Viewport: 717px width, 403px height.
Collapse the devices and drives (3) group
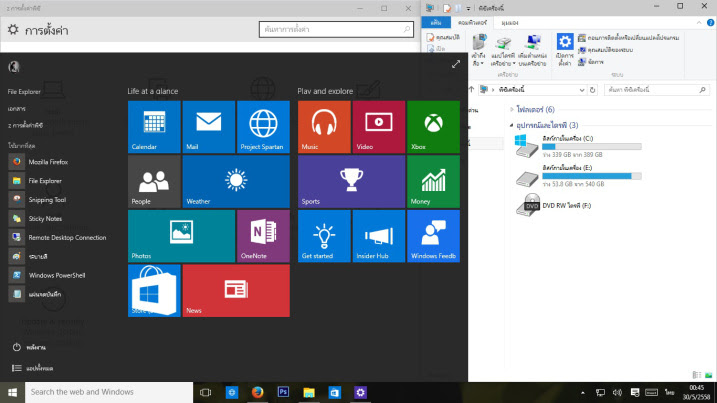511,125
